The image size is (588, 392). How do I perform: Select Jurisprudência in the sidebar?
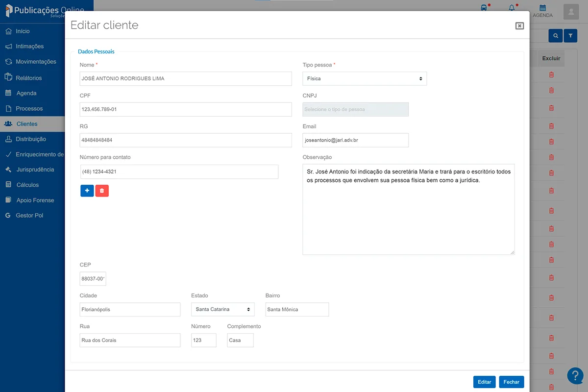coord(35,170)
